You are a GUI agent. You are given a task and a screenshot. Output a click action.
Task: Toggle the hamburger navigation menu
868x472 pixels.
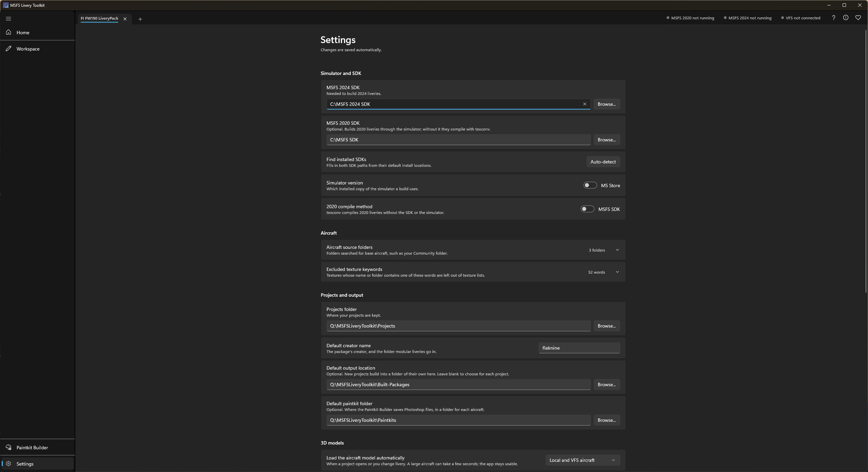pyautogui.click(x=8, y=19)
